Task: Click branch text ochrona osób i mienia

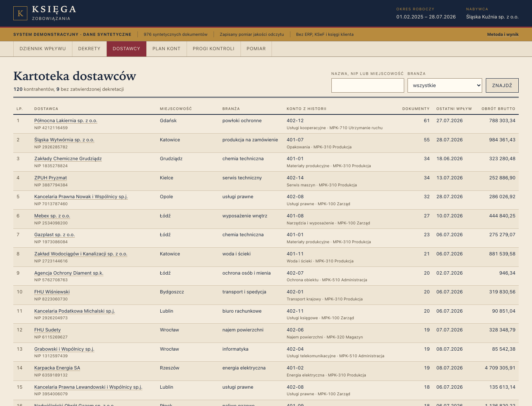Action: coord(246,273)
